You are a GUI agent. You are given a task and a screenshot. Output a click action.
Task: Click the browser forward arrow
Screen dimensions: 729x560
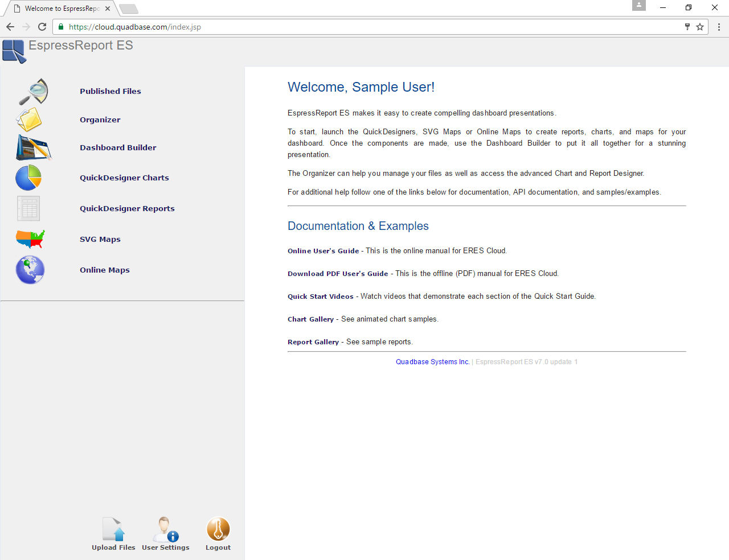(x=26, y=27)
